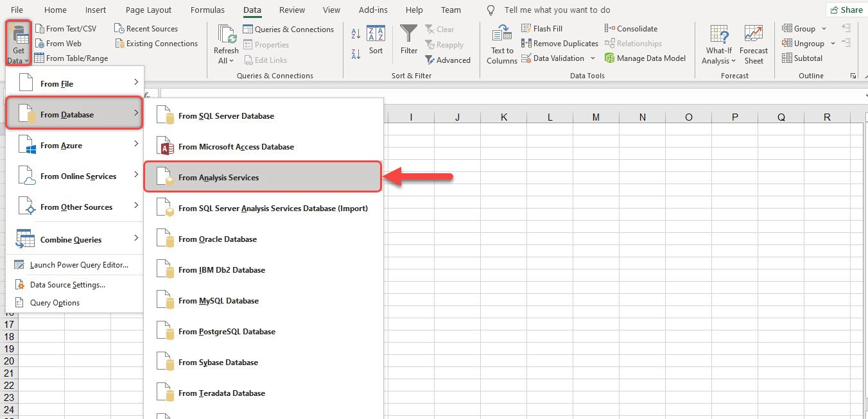Click the Tell me search field
The width and height of the screenshot is (868, 419).
[557, 10]
